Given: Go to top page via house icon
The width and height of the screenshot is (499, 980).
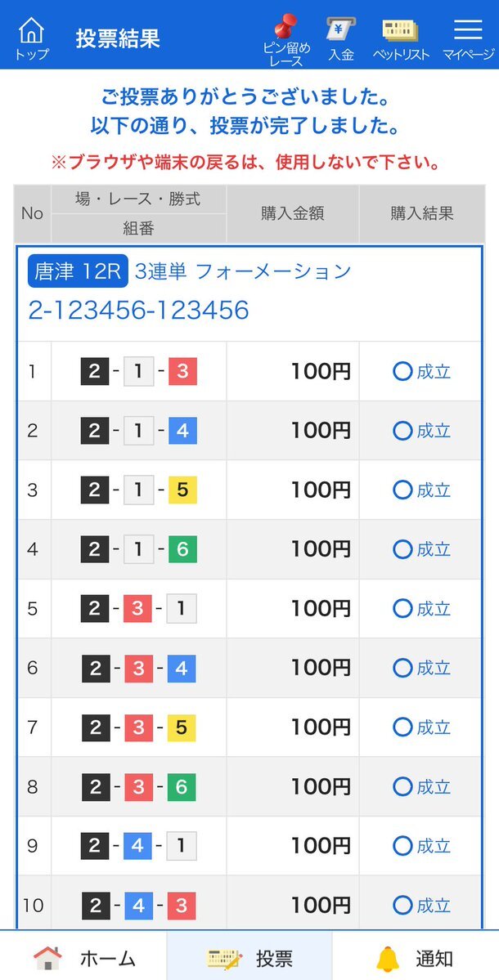Looking at the screenshot, I should 31,29.
